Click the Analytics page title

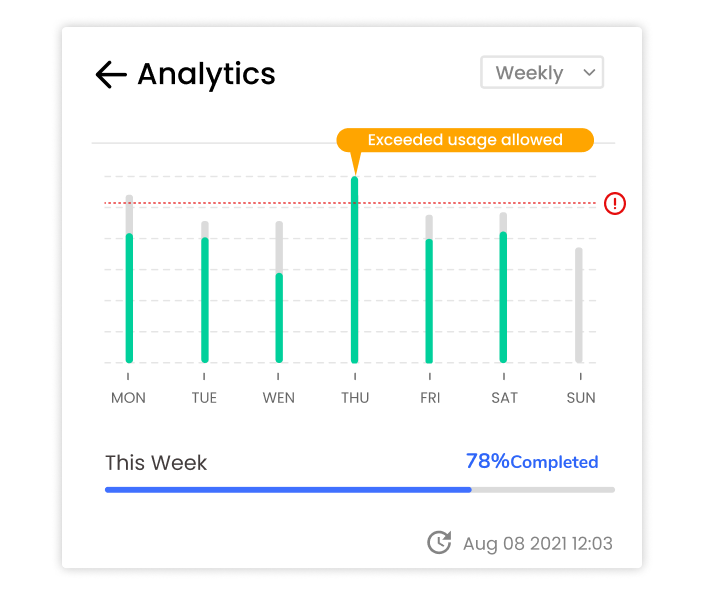(x=207, y=75)
